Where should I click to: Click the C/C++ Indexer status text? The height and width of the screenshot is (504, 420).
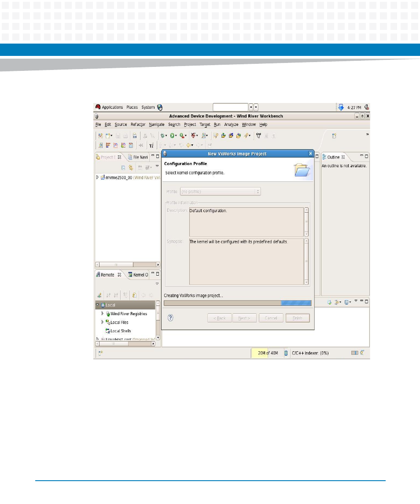pos(310,353)
